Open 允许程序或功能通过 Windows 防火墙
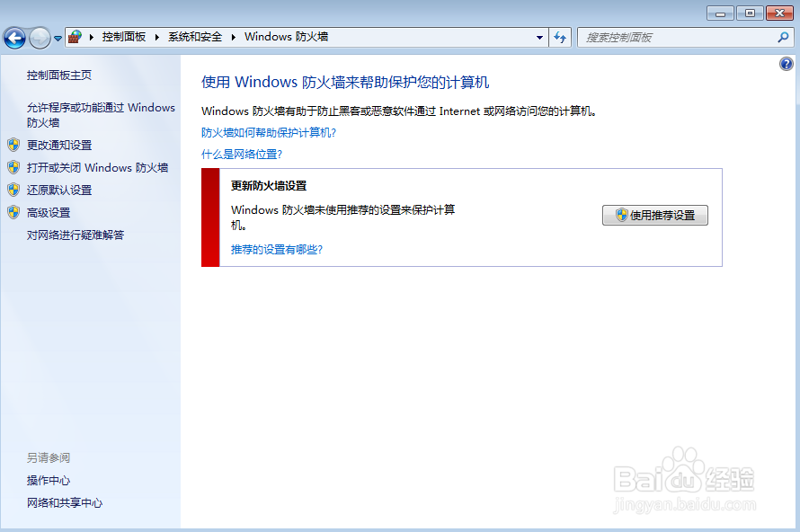Image resolution: width=800 pixels, height=532 pixels. (101, 115)
